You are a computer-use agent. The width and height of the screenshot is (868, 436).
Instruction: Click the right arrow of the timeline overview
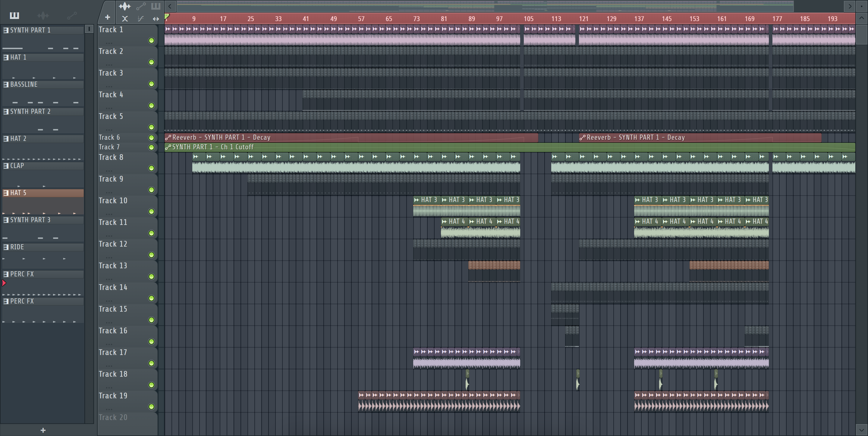tap(850, 6)
